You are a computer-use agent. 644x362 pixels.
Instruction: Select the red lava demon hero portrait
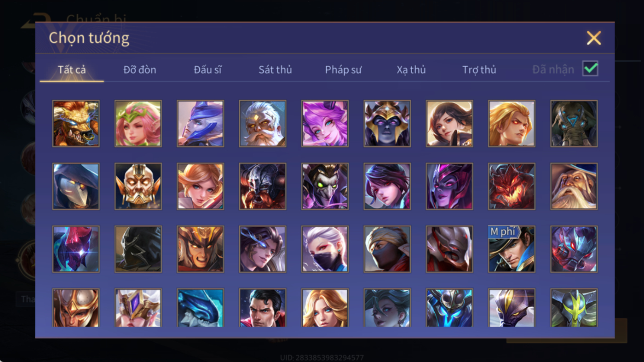point(512,186)
